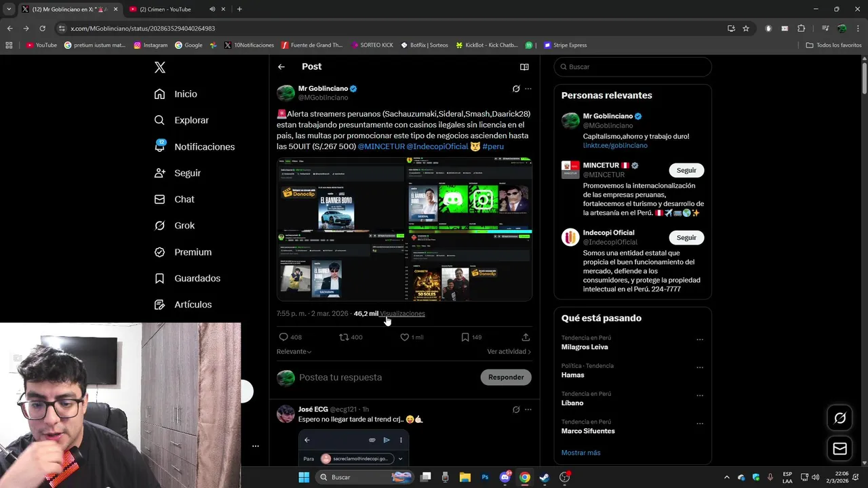Image resolution: width=868 pixels, height=488 pixels.
Task: Open floating Grok button
Action: [x=840, y=418]
